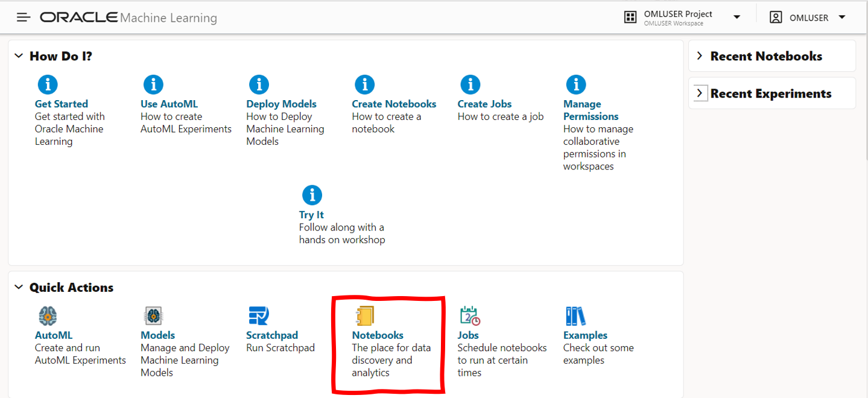
Task: Click the Examples books icon
Action: (x=575, y=316)
